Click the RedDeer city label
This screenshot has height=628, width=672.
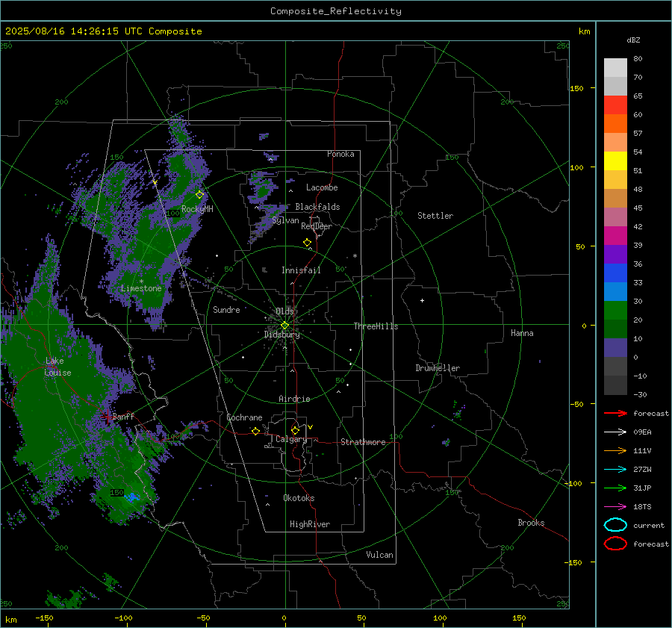pyautogui.click(x=317, y=226)
